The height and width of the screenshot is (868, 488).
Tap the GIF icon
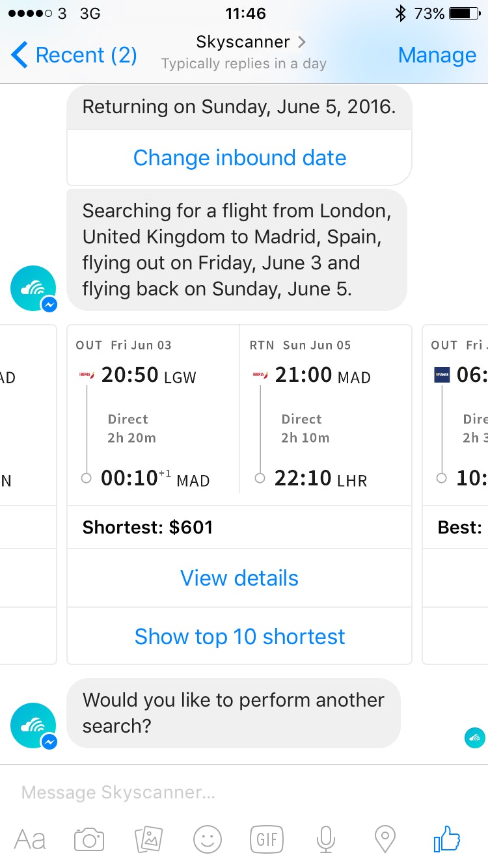tap(267, 839)
